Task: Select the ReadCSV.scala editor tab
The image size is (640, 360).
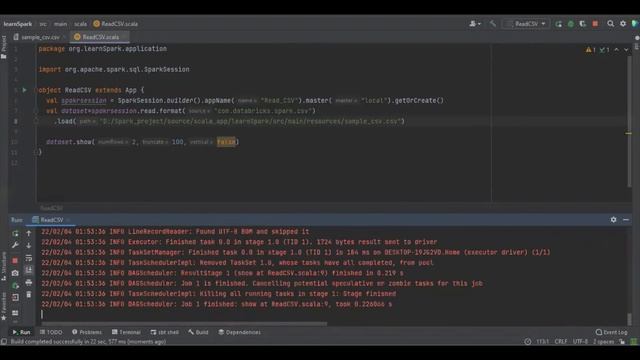Action: point(100,37)
